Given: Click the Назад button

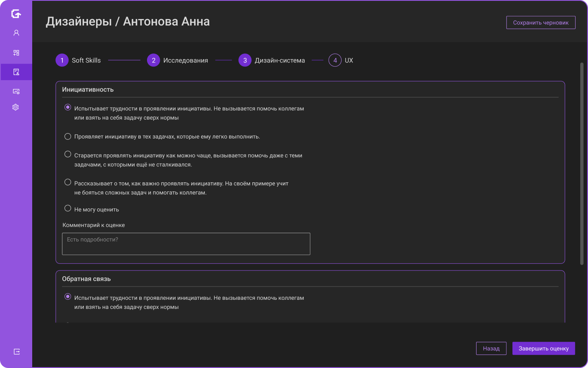Looking at the screenshot, I should coord(491,349).
